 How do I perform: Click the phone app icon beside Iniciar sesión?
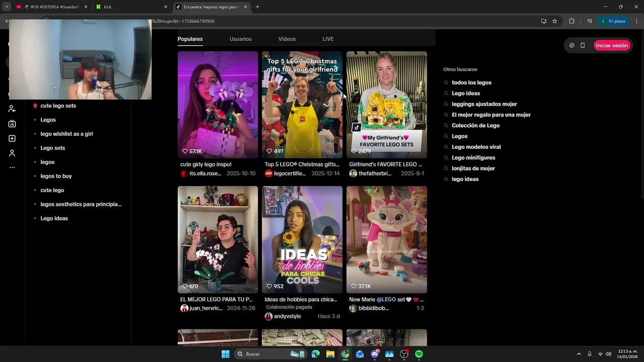(x=583, y=45)
